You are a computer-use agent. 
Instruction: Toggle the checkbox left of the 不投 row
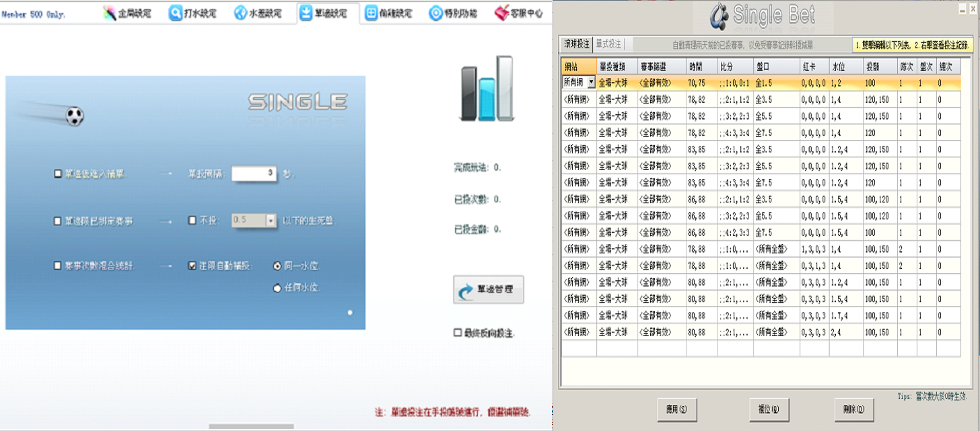tap(58, 221)
